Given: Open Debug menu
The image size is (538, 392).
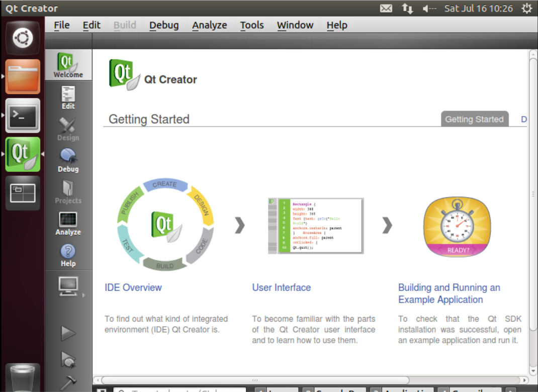Looking at the screenshot, I should tap(164, 25).
